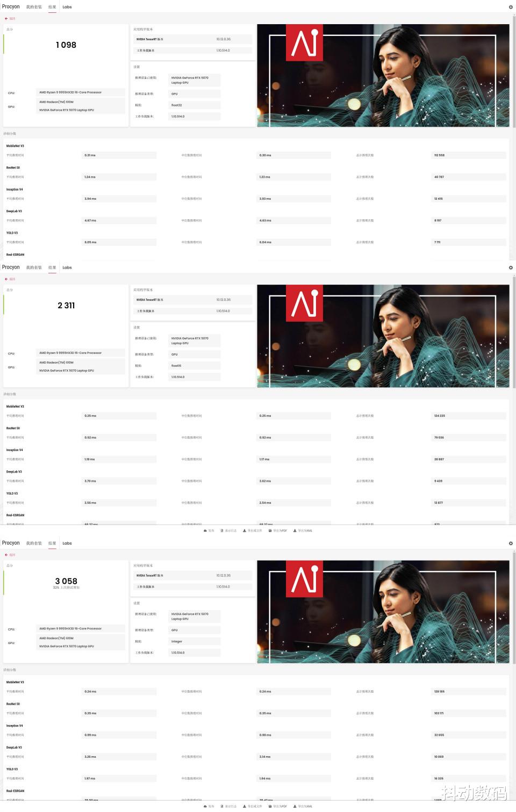
Task: Click 导出为XML under the integer results
Action: (x=303, y=806)
